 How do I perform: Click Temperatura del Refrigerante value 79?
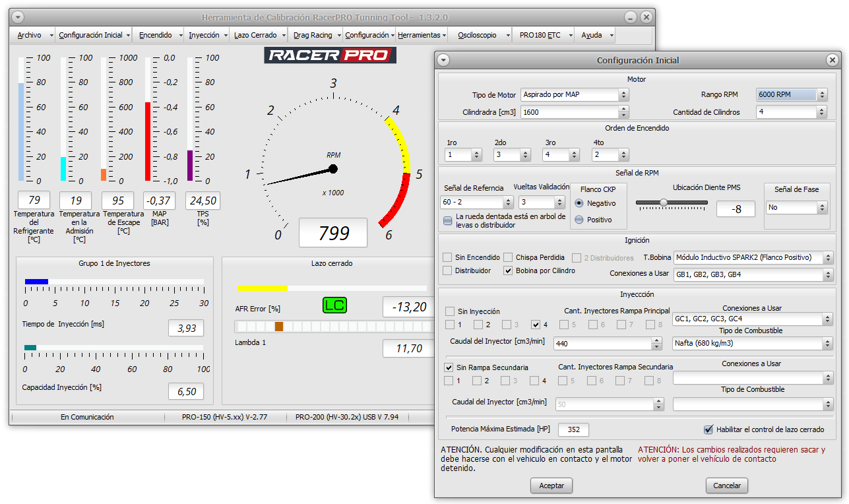pos(34,201)
